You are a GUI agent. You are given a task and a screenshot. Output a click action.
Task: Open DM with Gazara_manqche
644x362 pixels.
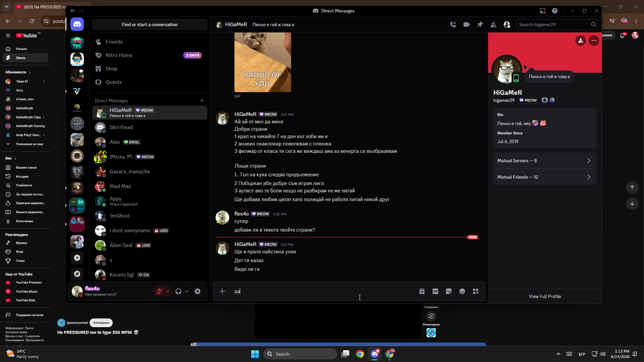pos(150,172)
